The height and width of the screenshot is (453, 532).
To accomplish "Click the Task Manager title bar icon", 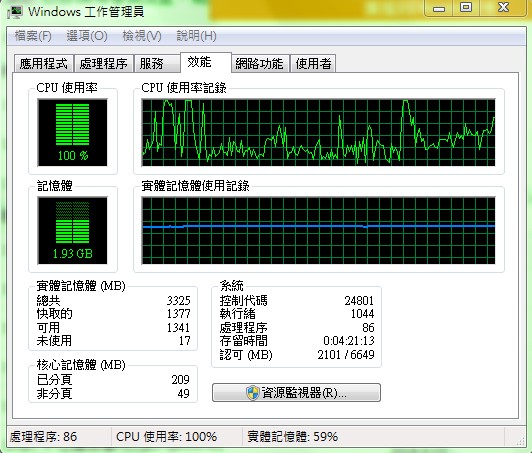I will pos(14,11).
